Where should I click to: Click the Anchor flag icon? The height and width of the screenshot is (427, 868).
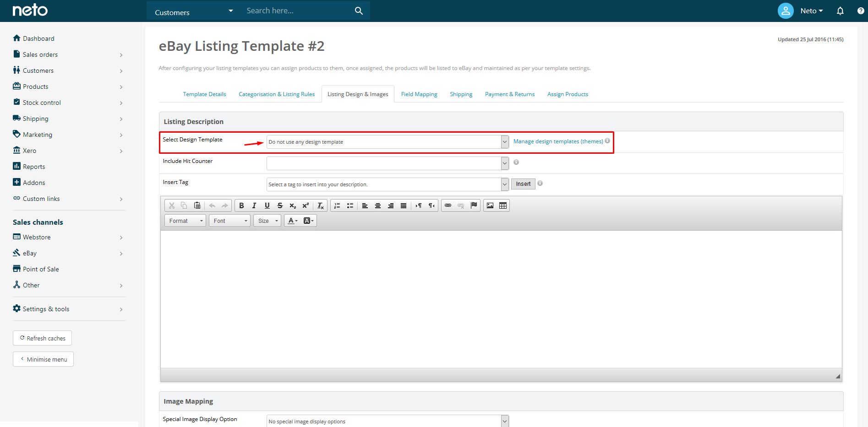[x=474, y=205]
